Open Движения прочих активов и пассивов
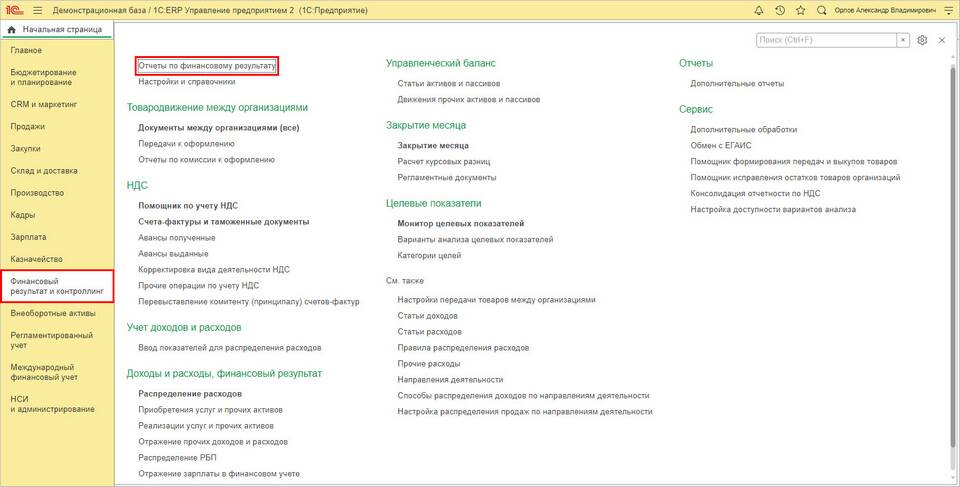960x487 pixels. [x=468, y=99]
